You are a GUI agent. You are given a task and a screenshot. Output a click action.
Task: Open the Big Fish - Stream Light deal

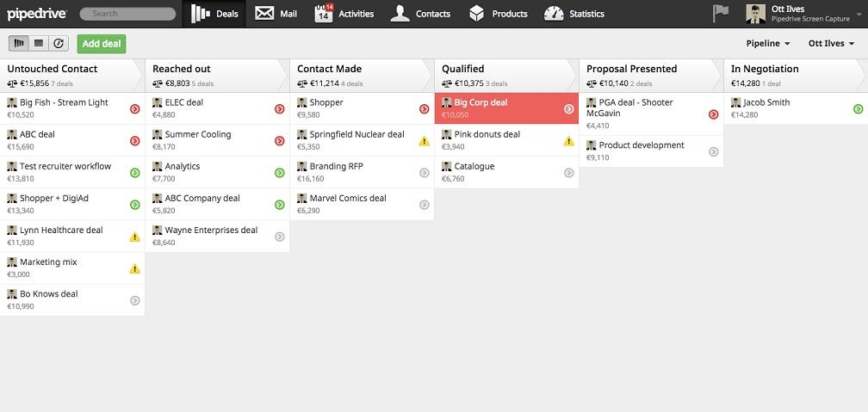tap(64, 102)
